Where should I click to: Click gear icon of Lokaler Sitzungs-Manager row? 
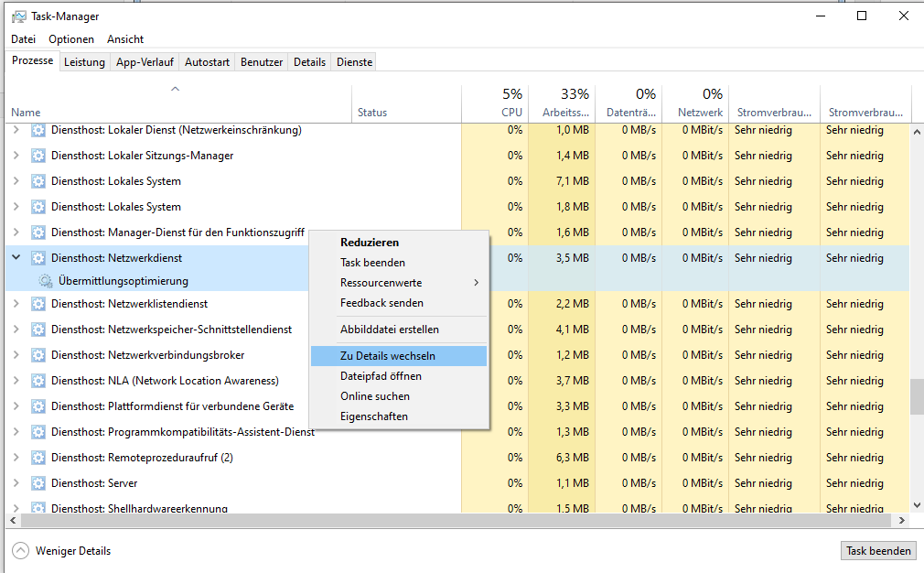tap(38, 156)
